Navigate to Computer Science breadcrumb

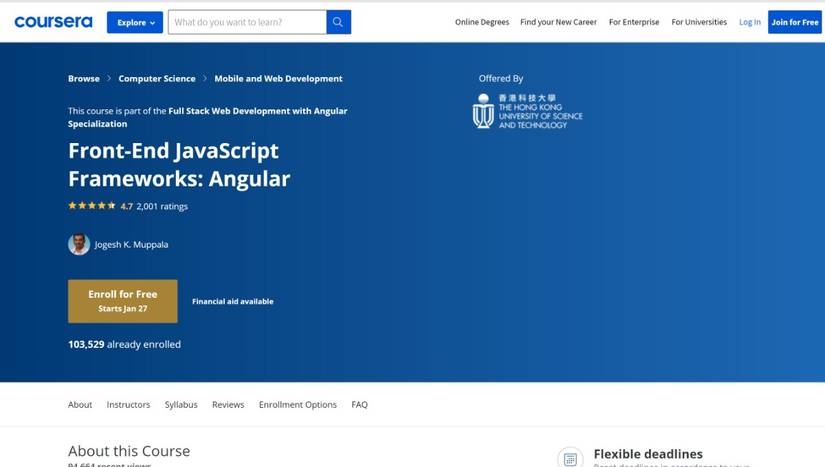click(157, 78)
